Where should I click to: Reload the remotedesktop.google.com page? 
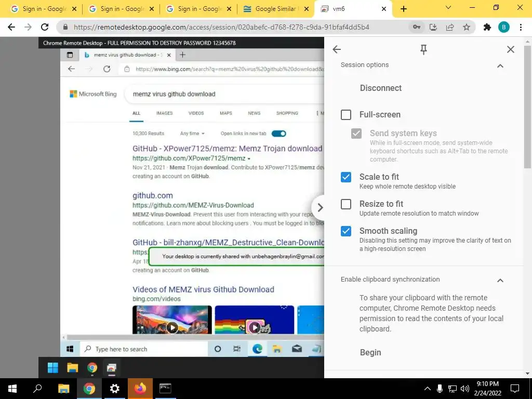pos(45,27)
